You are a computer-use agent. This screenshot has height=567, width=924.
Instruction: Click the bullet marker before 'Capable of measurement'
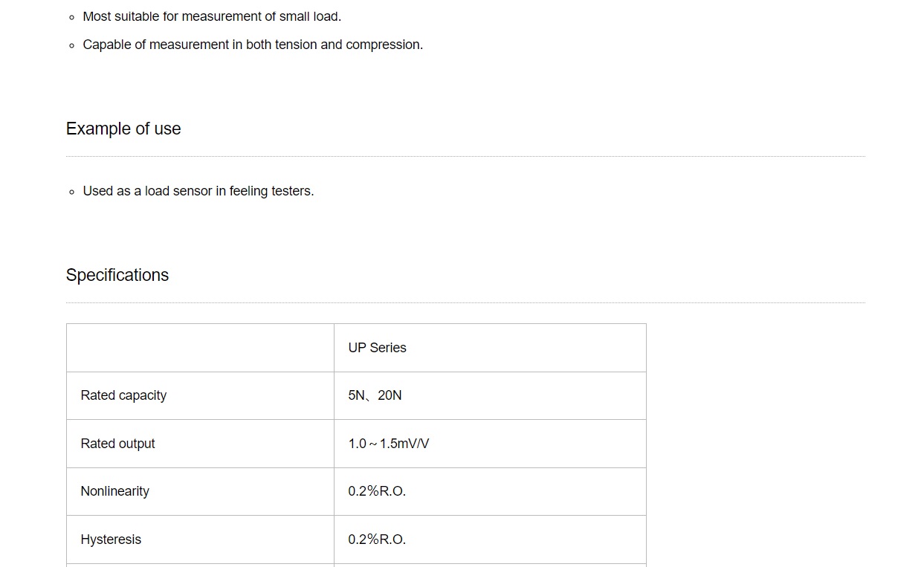(x=71, y=45)
